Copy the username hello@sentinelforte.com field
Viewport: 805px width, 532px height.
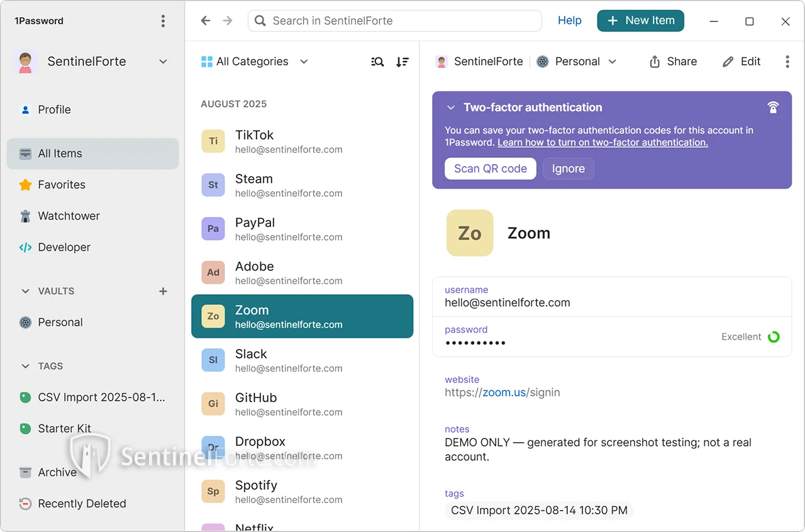tap(612, 297)
